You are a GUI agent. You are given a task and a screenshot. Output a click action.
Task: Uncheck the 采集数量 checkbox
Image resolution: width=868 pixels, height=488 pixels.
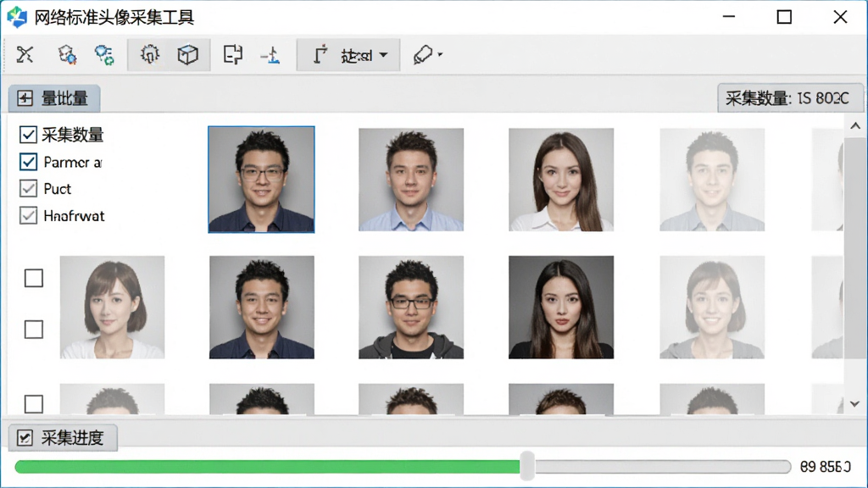(x=28, y=135)
